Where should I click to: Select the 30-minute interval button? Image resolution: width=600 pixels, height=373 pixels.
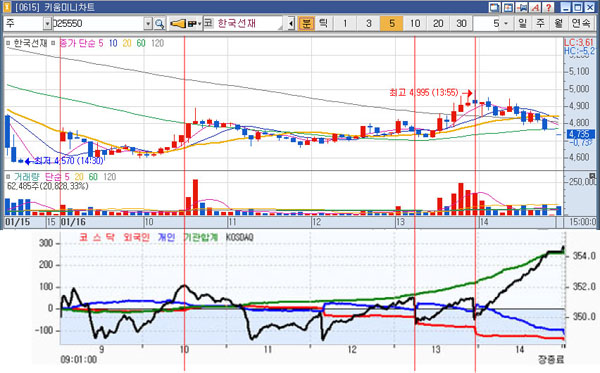pos(461,23)
